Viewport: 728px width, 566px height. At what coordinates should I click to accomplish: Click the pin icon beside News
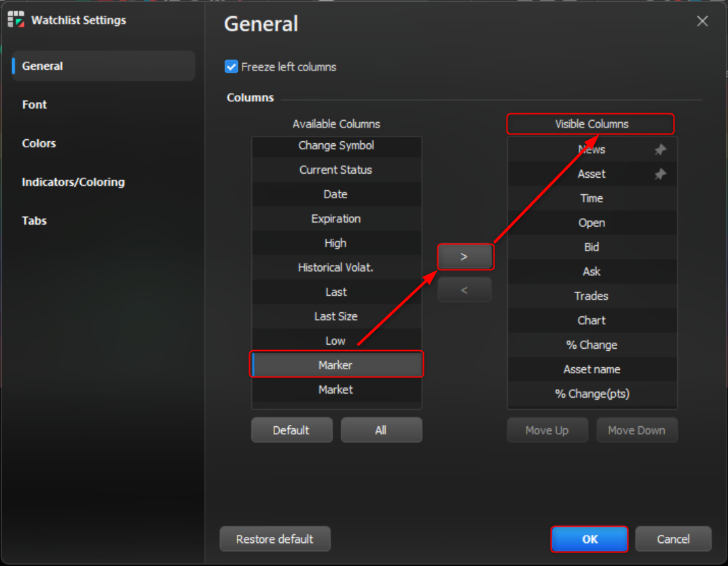pyautogui.click(x=660, y=149)
